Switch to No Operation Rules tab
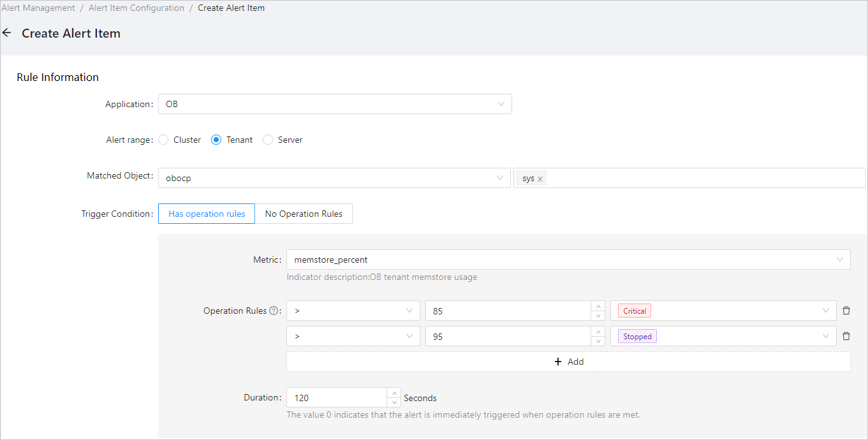The height and width of the screenshot is (440, 868). click(304, 214)
